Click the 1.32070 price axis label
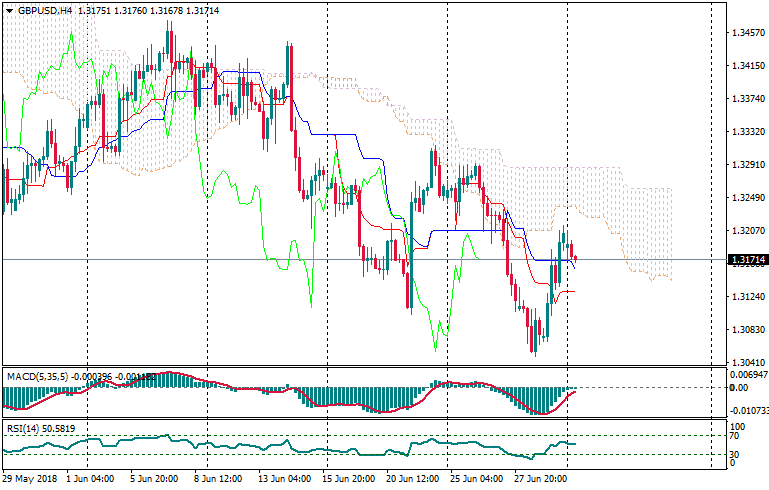The height and width of the screenshot is (490, 769). (745, 231)
